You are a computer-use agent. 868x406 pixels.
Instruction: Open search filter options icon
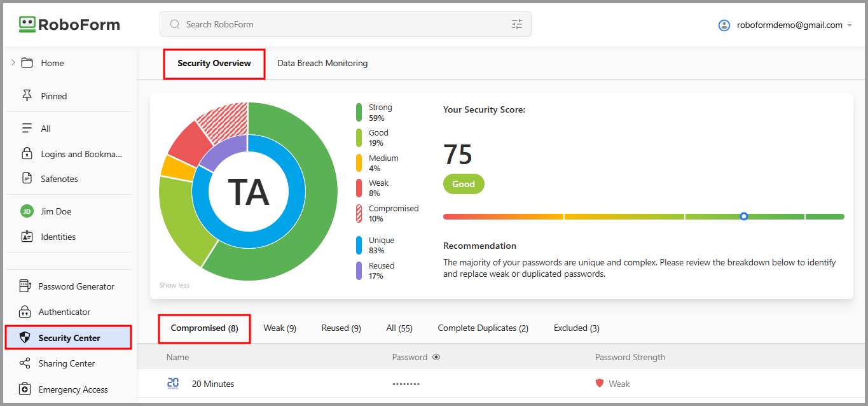coord(517,24)
